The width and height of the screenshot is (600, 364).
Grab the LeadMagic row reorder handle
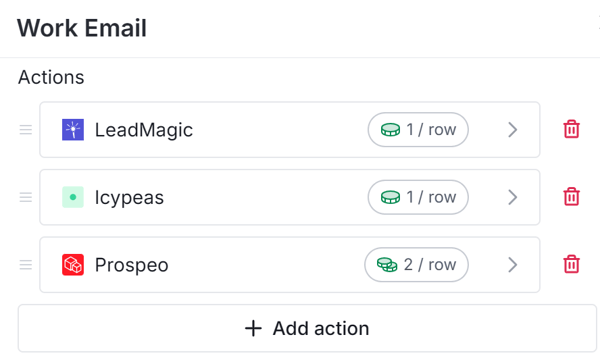(26, 130)
